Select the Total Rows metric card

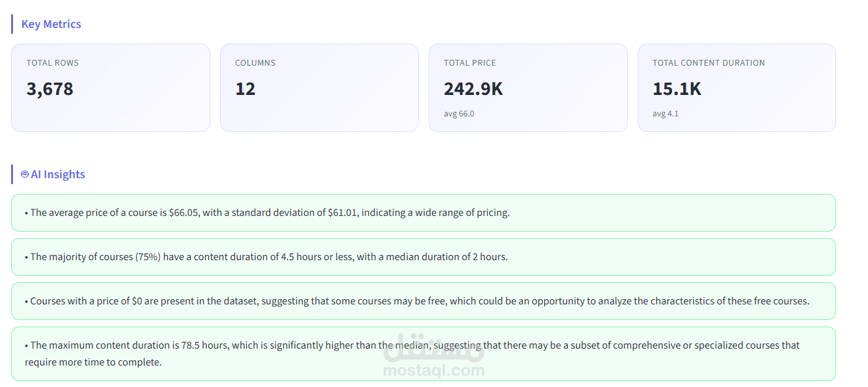(111, 88)
